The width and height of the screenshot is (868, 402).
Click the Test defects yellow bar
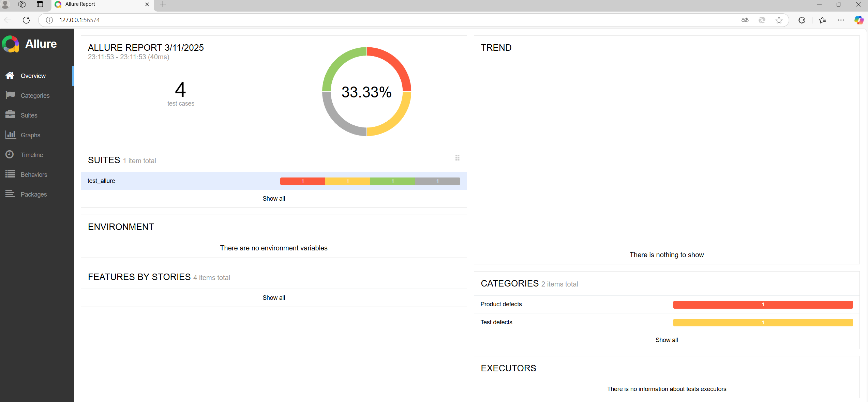click(x=763, y=323)
